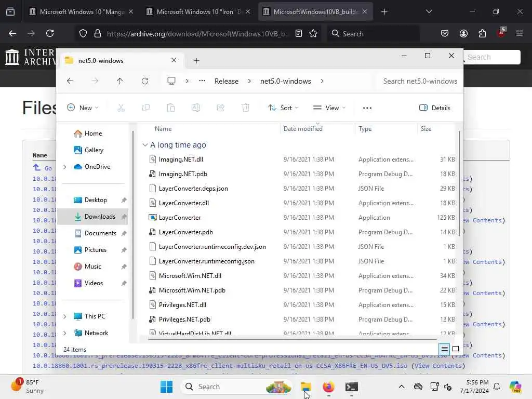Open the New dropdown in Explorer
Image resolution: width=532 pixels, height=399 pixels.
pyautogui.click(x=83, y=108)
